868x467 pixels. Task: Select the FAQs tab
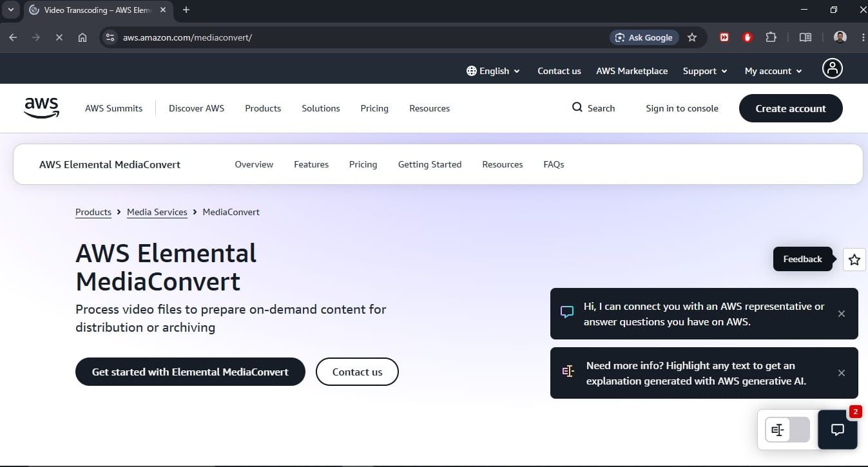coord(554,164)
